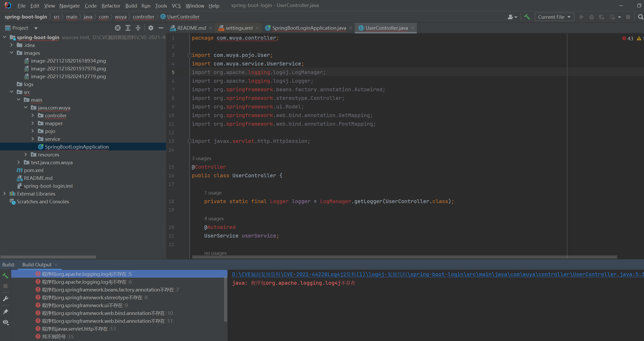Click the Stop square icon in toolbar
The width and height of the screenshot is (644, 341).
pos(628,17)
